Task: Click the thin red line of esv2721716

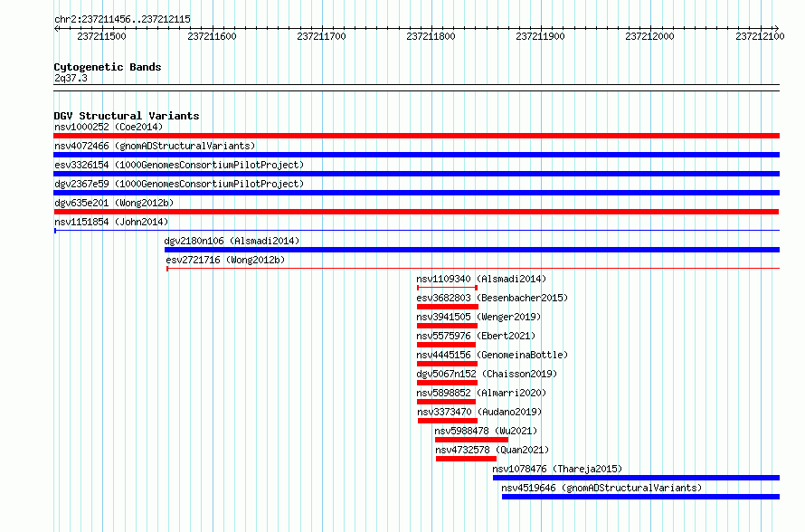Action: [473, 268]
